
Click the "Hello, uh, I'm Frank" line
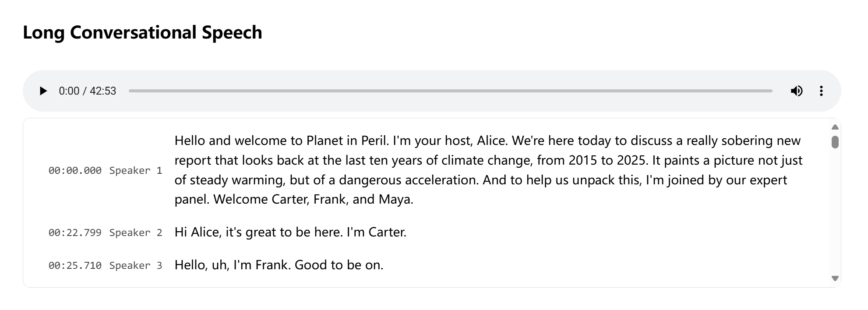(279, 265)
